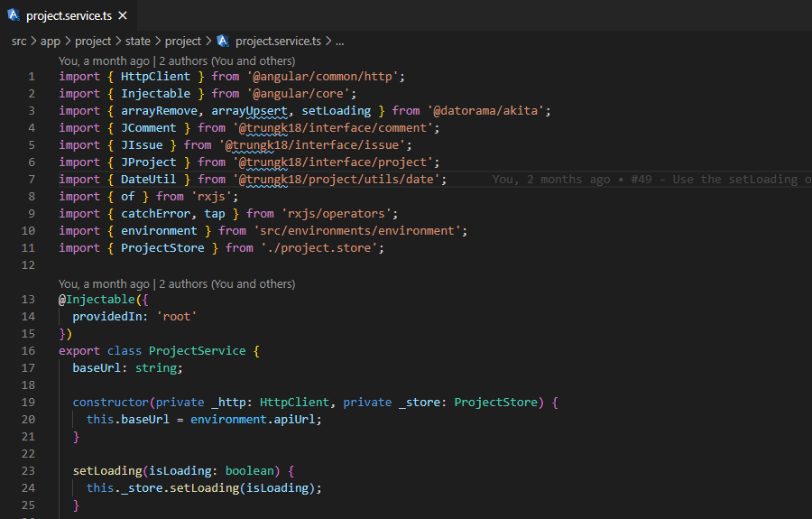Open the first project breadcrumb after app
This screenshot has width=812, height=519.
pyautogui.click(x=93, y=41)
